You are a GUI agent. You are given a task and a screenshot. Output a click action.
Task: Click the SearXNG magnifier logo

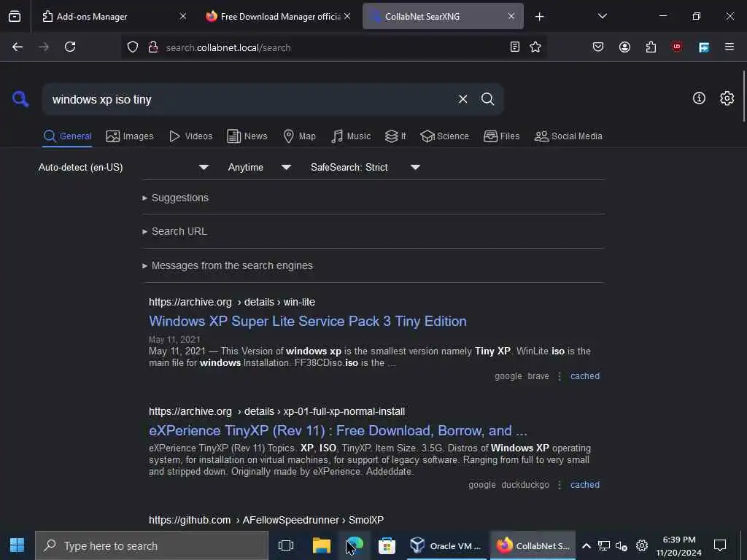(x=20, y=99)
